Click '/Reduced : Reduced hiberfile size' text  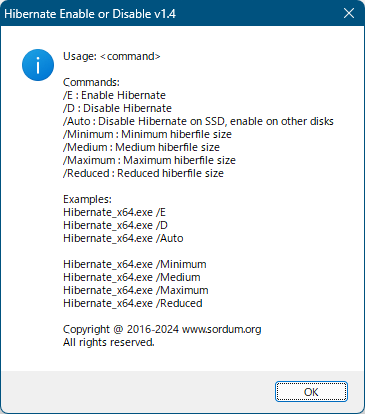(x=143, y=173)
